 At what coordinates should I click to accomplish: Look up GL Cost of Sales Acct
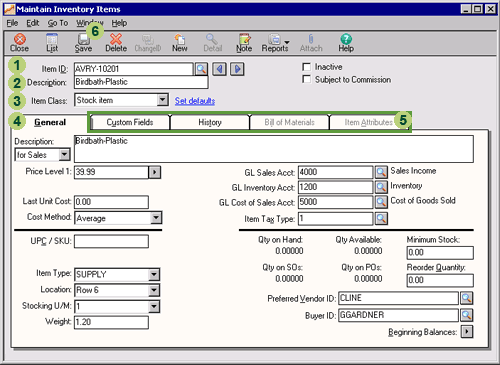point(381,202)
